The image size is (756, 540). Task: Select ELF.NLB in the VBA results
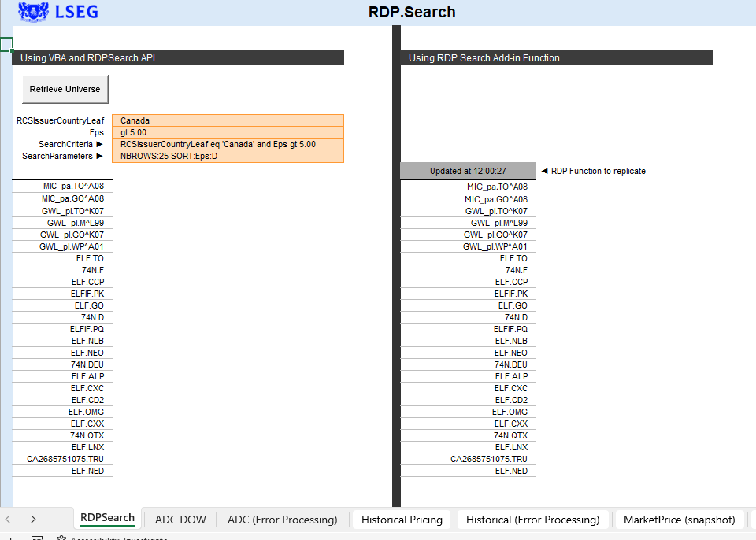pyautogui.click(x=62, y=341)
